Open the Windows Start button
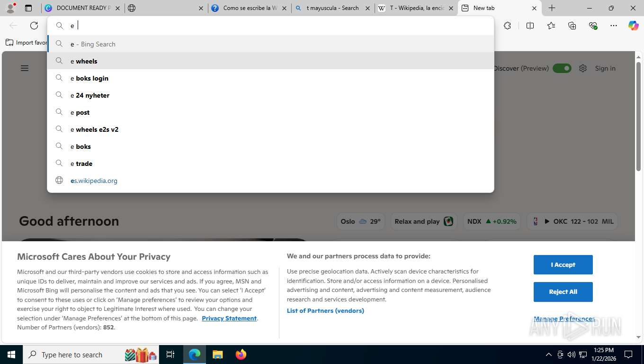 point(11,355)
